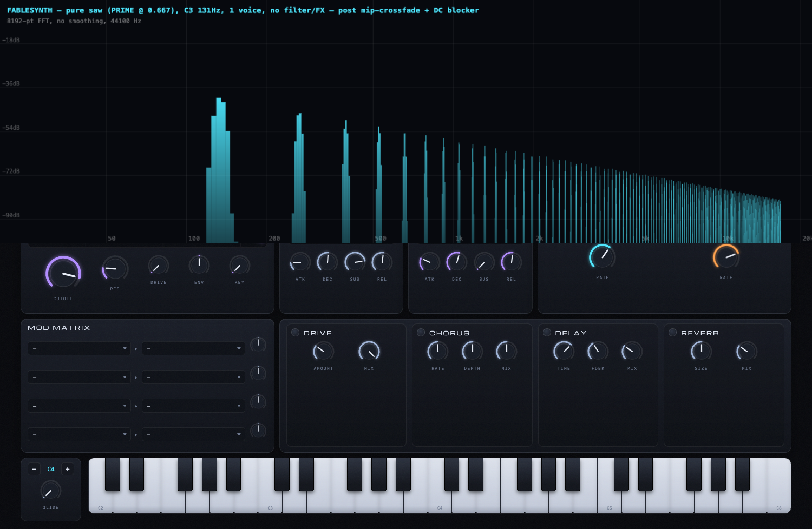Click second Mod Matrix row amount knob
The height and width of the screenshot is (529, 812).
click(258, 373)
